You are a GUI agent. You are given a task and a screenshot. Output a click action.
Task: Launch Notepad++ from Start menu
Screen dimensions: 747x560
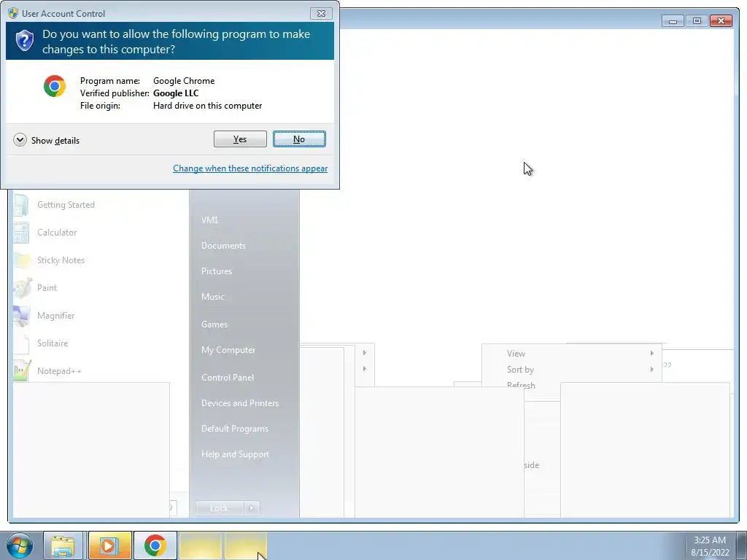(59, 370)
